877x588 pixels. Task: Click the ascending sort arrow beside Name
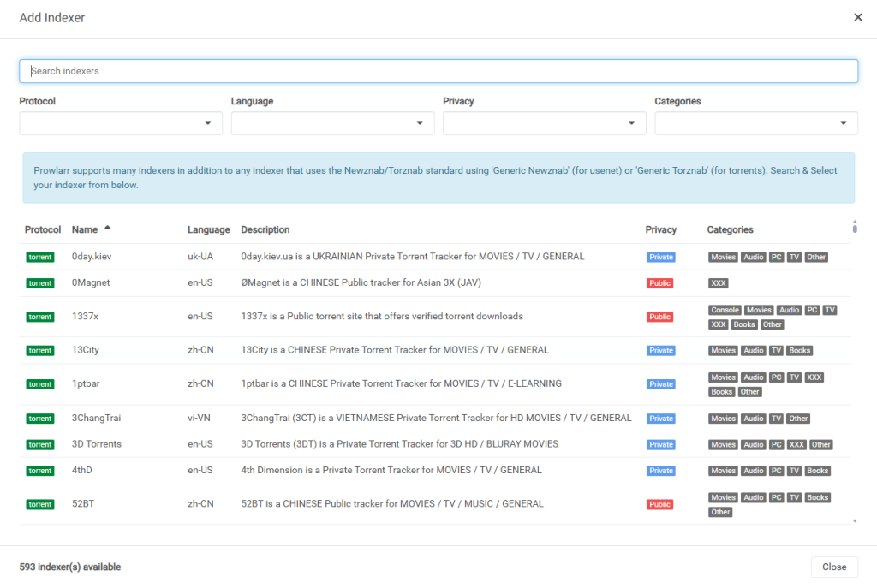pos(107,229)
